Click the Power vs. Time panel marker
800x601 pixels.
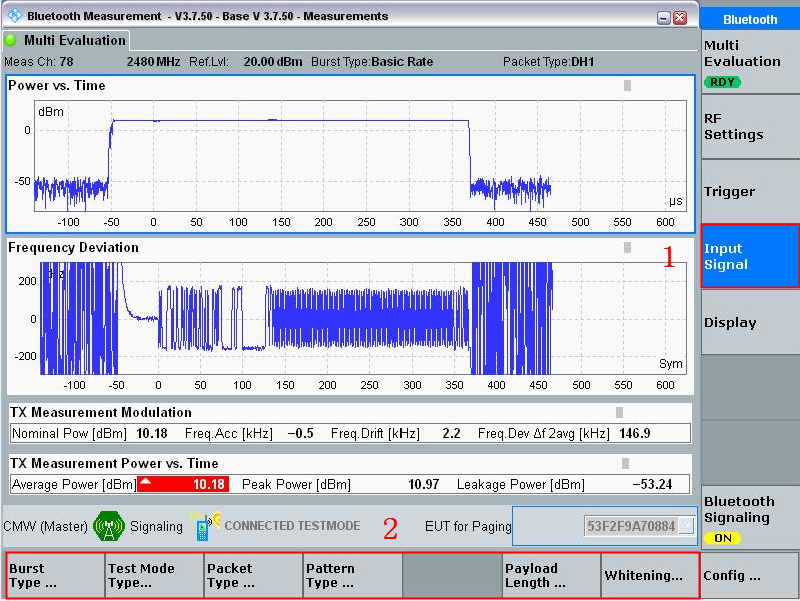(x=628, y=85)
